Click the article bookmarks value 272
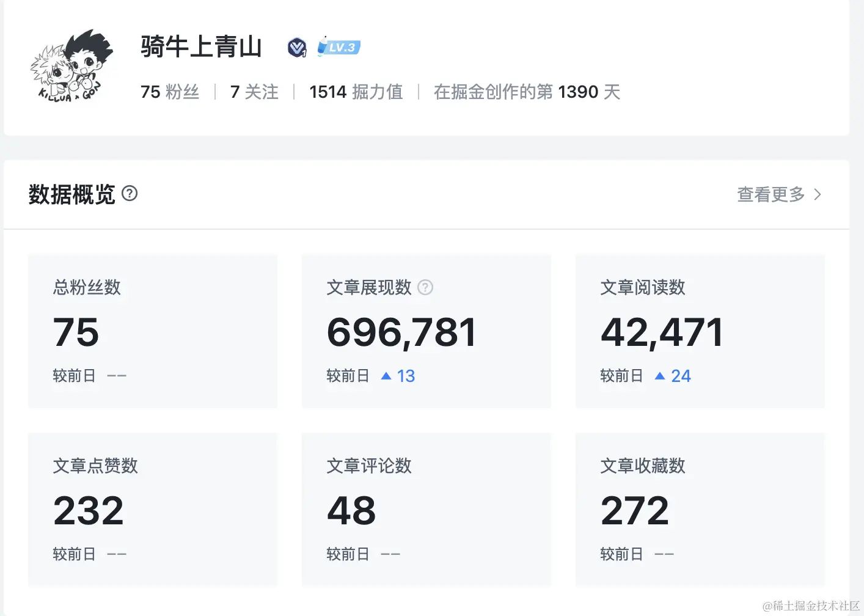The image size is (864, 616). point(635,510)
